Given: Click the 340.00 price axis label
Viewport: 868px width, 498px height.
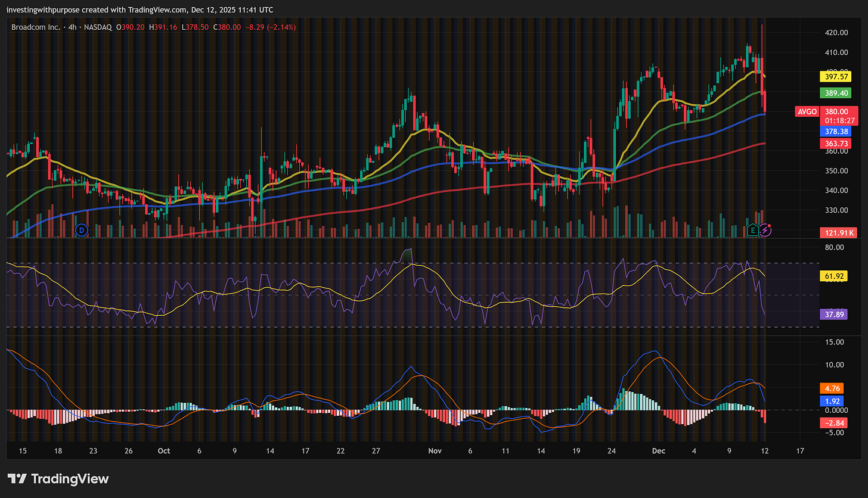Looking at the screenshot, I should pyautogui.click(x=836, y=191).
